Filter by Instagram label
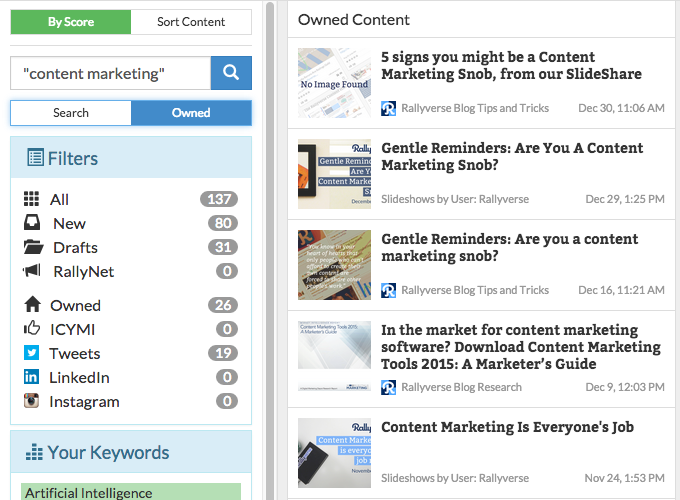This screenshot has height=500, width=680. (84, 402)
